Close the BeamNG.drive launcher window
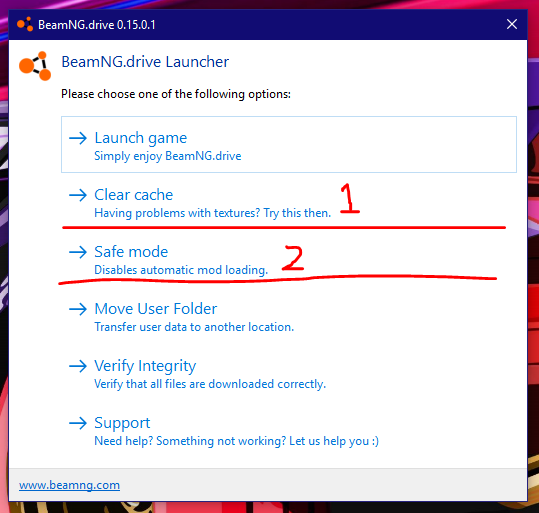This screenshot has height=513, width=539. click(512, 24)
